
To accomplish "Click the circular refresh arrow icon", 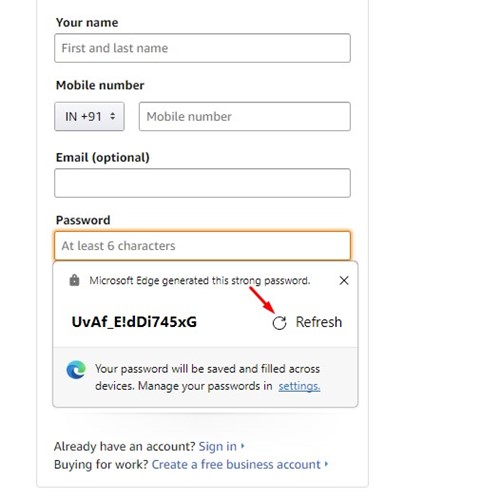I will tap(279, 322).
